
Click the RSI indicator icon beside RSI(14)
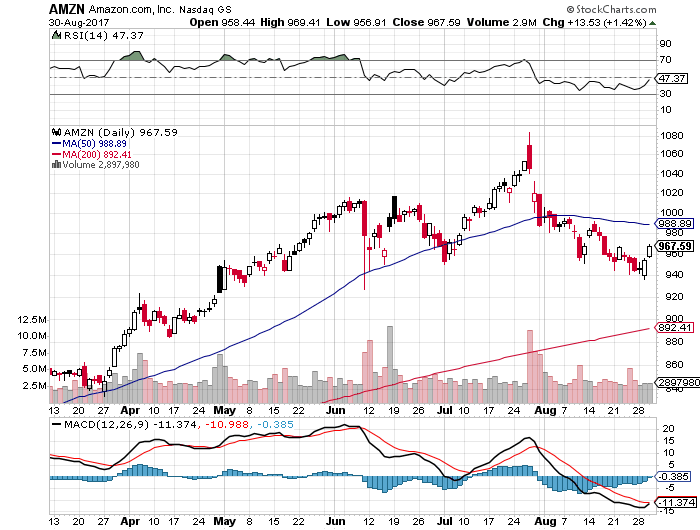tap(56, 35)
